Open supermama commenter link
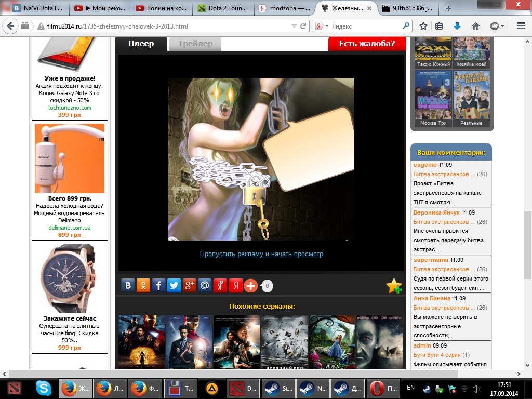 coord(431,260)
